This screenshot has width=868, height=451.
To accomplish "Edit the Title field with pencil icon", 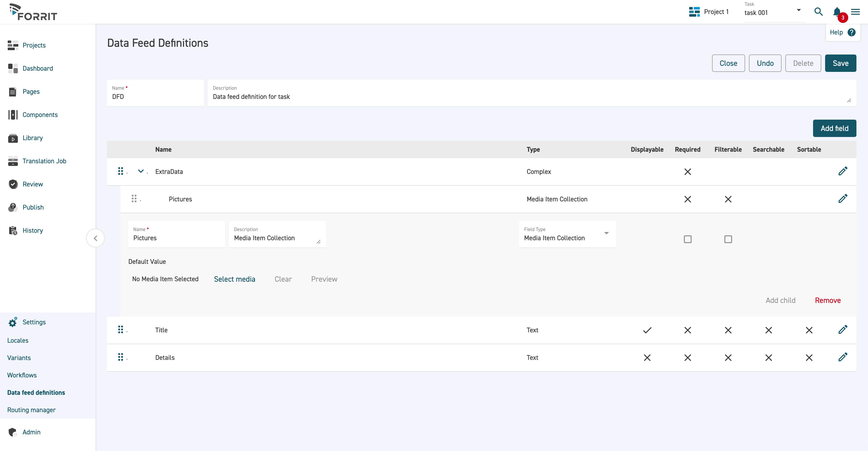I will [x=843, y=329].
